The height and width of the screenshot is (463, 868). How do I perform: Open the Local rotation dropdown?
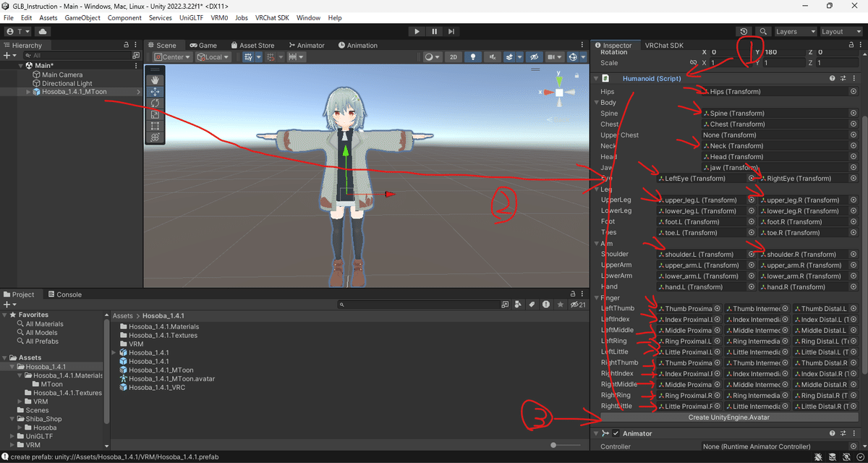click(x=213, y=57)
